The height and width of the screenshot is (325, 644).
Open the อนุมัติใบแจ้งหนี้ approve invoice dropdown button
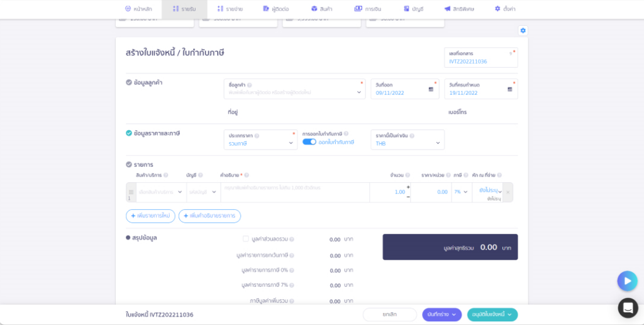pyautogui.click(x=492, y=315)
